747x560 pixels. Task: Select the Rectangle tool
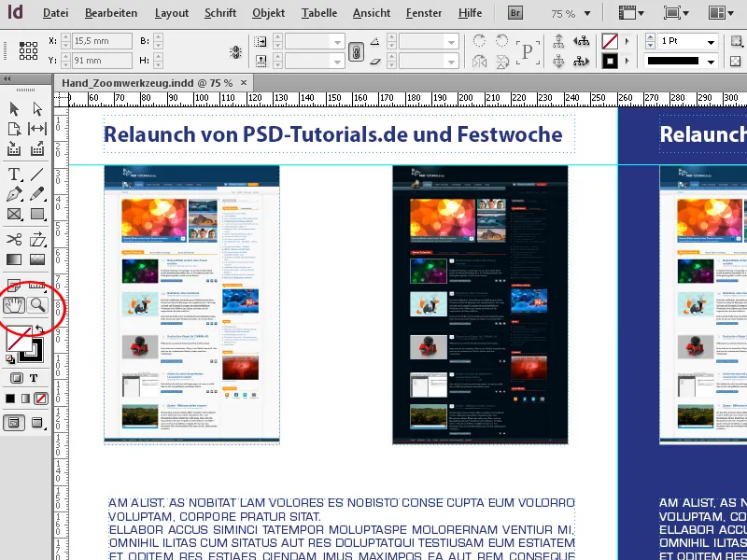(x=37, y=215)
